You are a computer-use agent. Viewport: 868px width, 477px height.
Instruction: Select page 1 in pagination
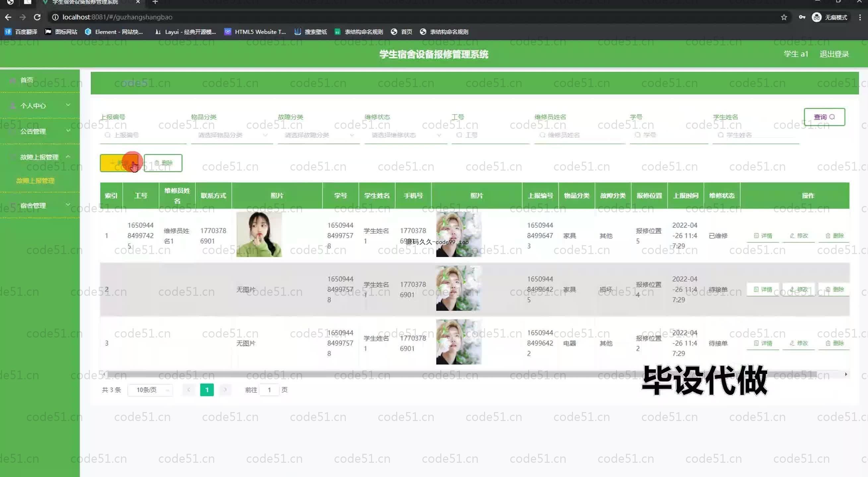(x=207, y=390)
